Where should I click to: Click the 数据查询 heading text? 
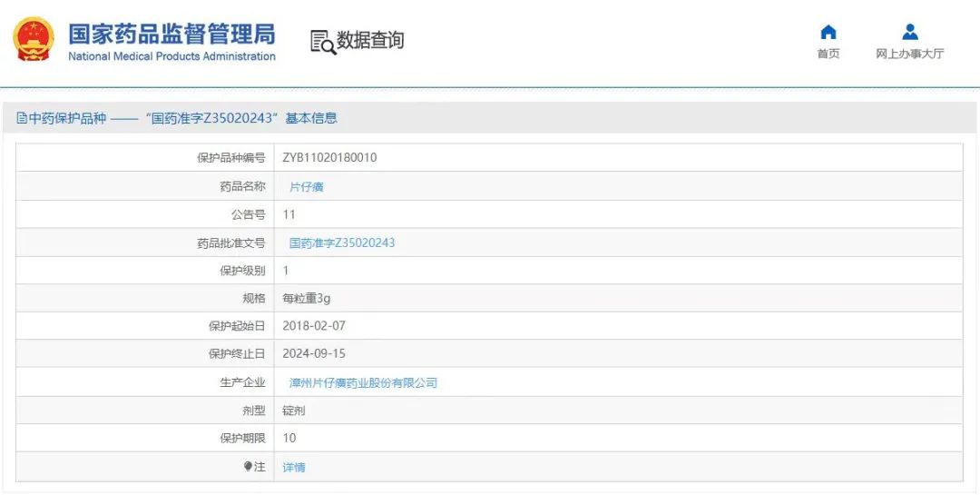(370, 41)
